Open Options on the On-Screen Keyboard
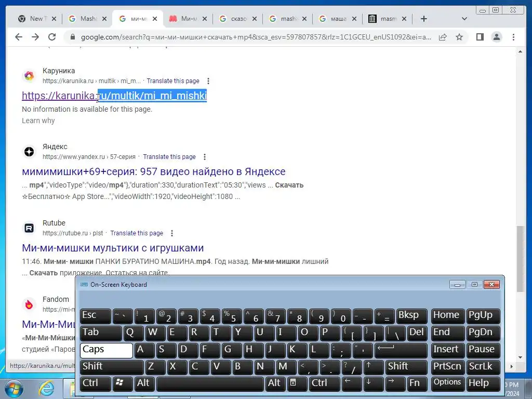This screenshot has height=399, width=532. point(448,384)
